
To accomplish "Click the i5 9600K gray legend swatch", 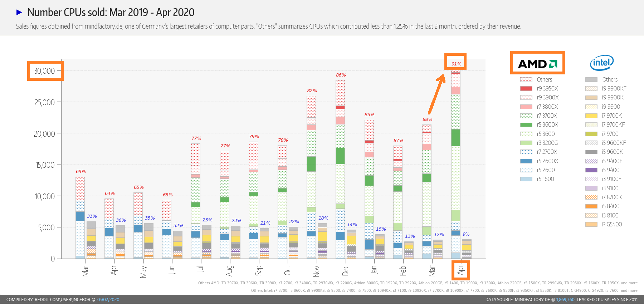I will point(591,152).
